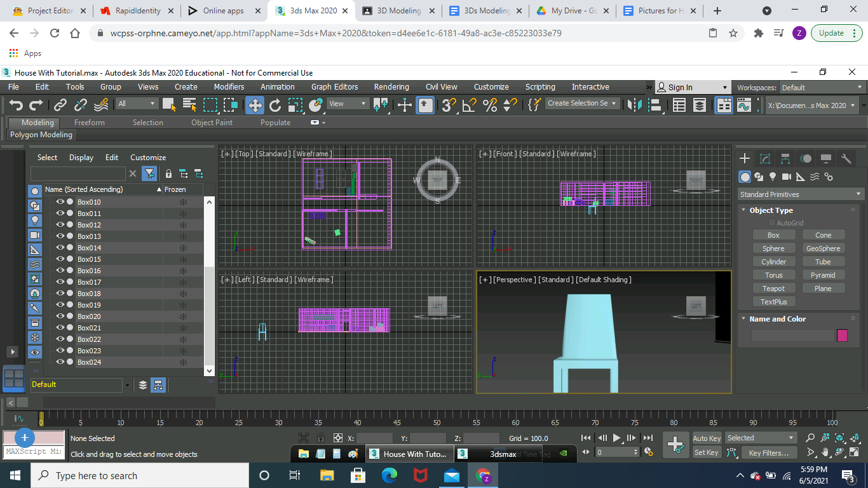Open the View reference coordinate dropdown
868x488 pixels.
point(348,104)
